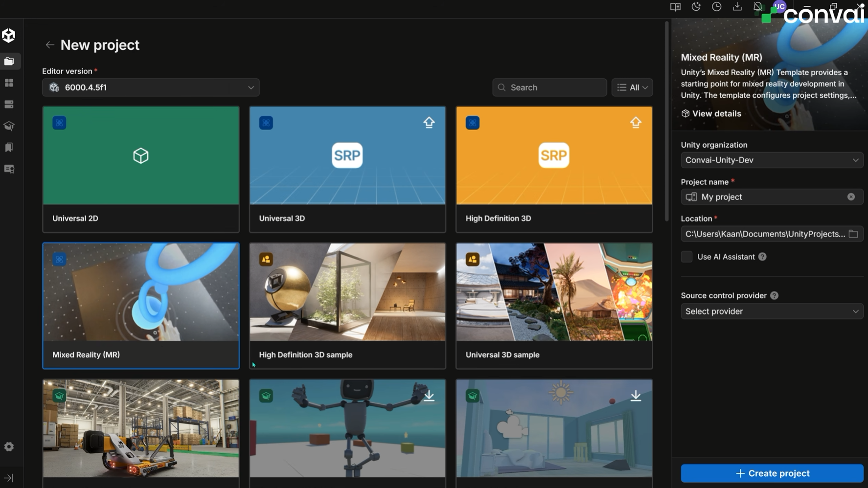The image size is (868, 488).
Task: Toggle the moon theme icon
Action: pos(696,7)
